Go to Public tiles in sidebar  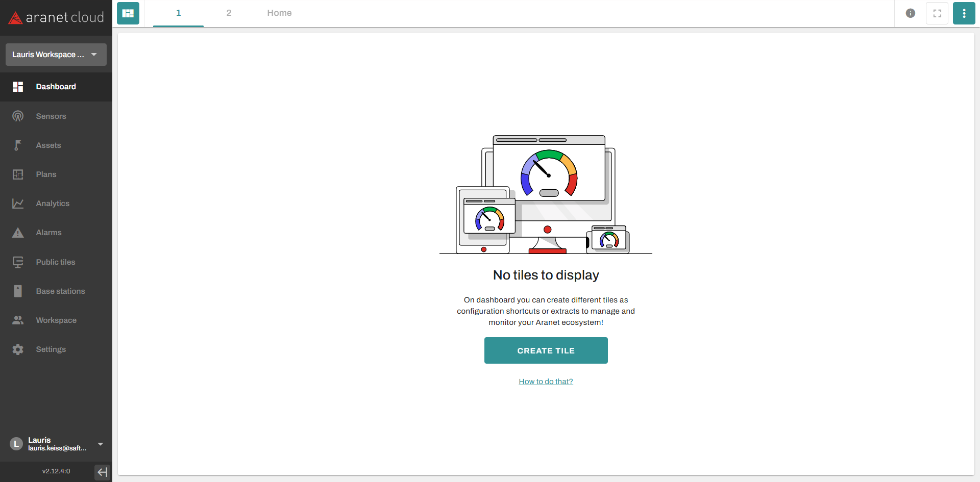tap(55, 262)
